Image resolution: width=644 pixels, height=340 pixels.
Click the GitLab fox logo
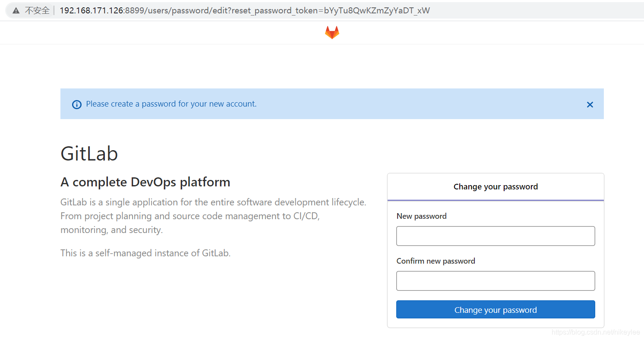(332, 32)
